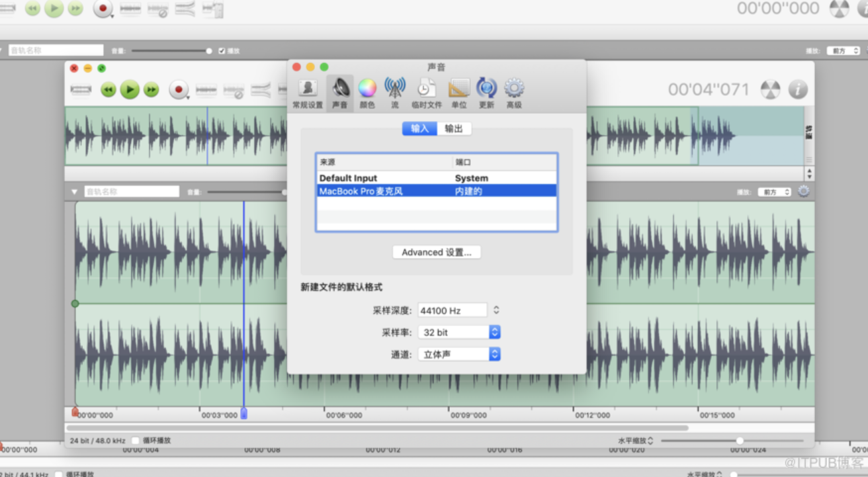Open the 流 preferences pane
868x477 pixels.
(x=394, y=91)
